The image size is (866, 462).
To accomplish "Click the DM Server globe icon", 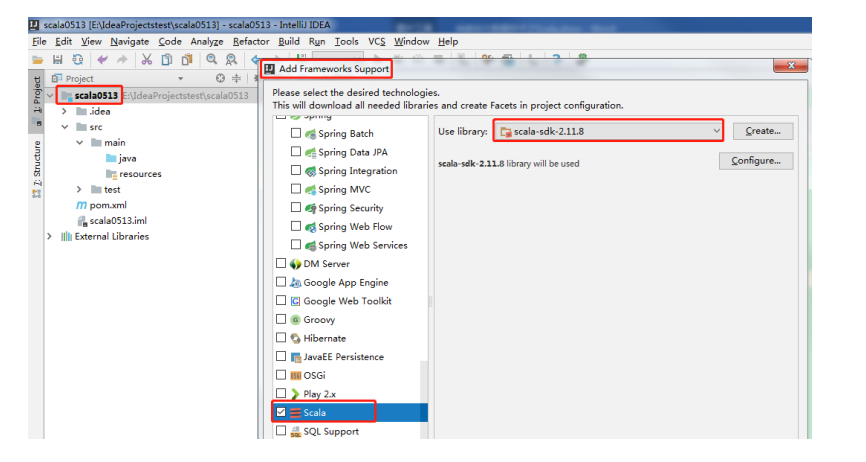I will pos(295,264).
